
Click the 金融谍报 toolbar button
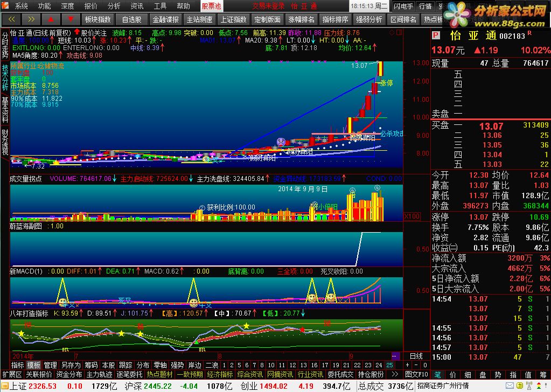pyautogui.click(x=166, y=19)
